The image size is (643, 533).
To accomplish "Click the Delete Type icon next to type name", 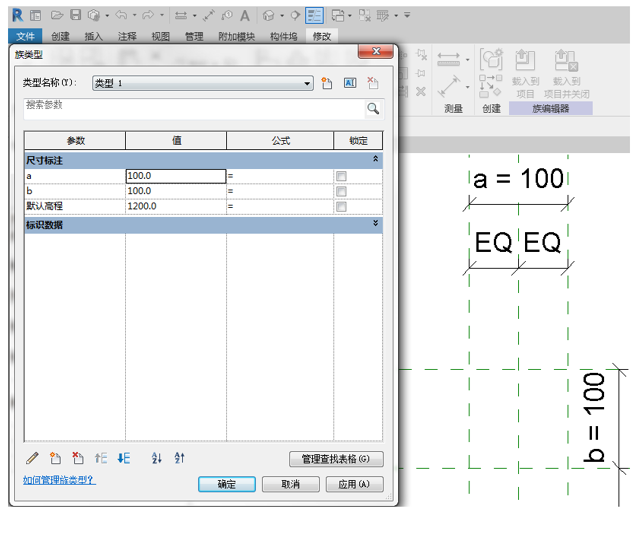I will tap(373, 83).
